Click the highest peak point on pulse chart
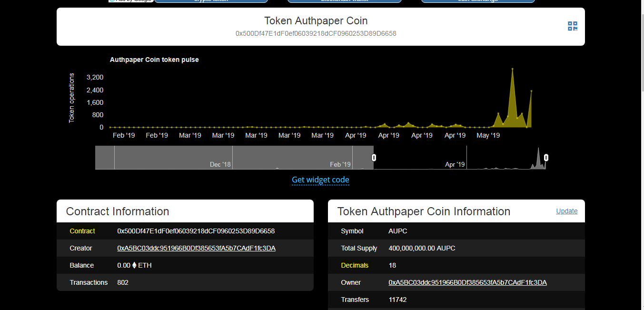644x310 pixels. pyautogui.click(x=513, y=69)
